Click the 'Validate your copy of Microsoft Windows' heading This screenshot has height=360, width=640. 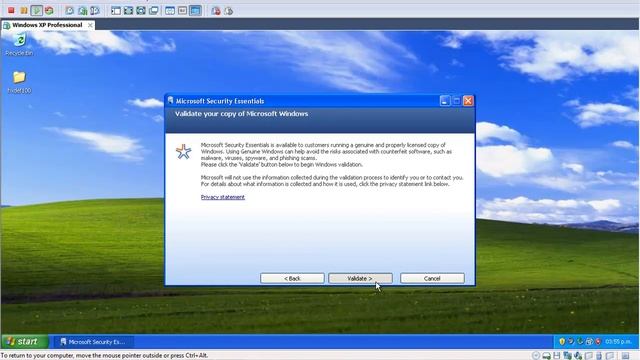tap(241, 114)
